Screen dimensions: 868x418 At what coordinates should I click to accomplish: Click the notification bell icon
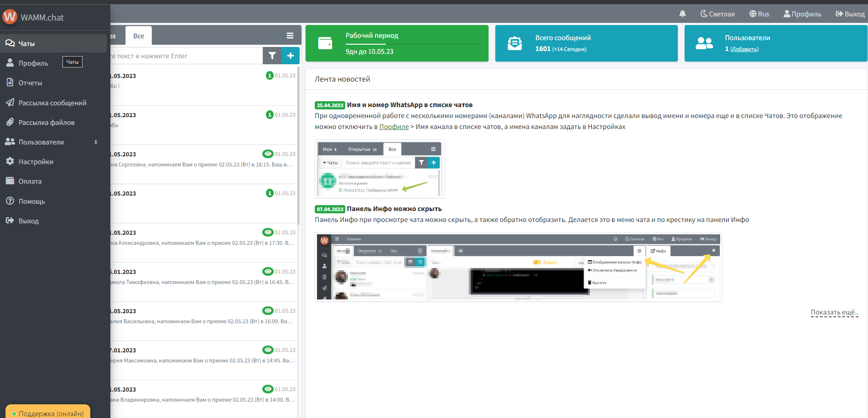point(682,14)
